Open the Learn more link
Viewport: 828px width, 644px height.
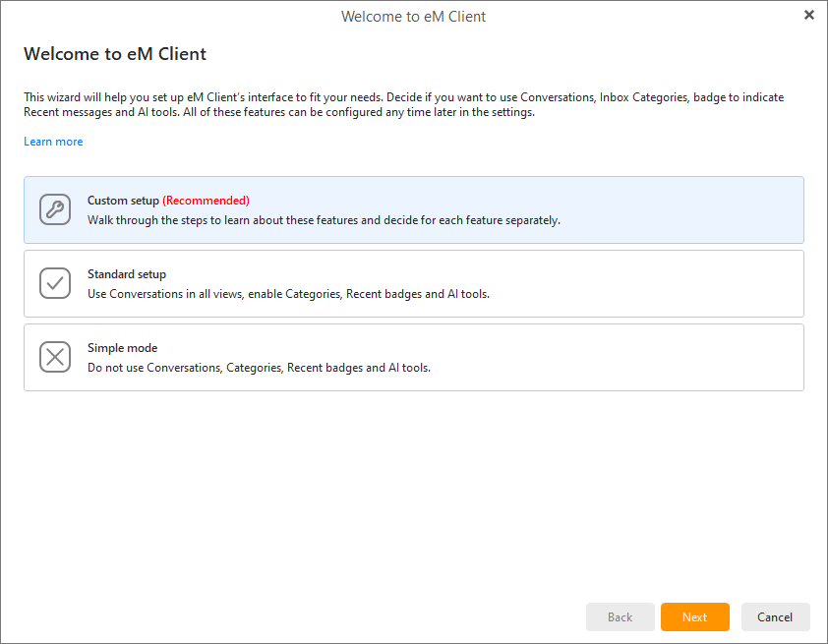coord(53,142)
